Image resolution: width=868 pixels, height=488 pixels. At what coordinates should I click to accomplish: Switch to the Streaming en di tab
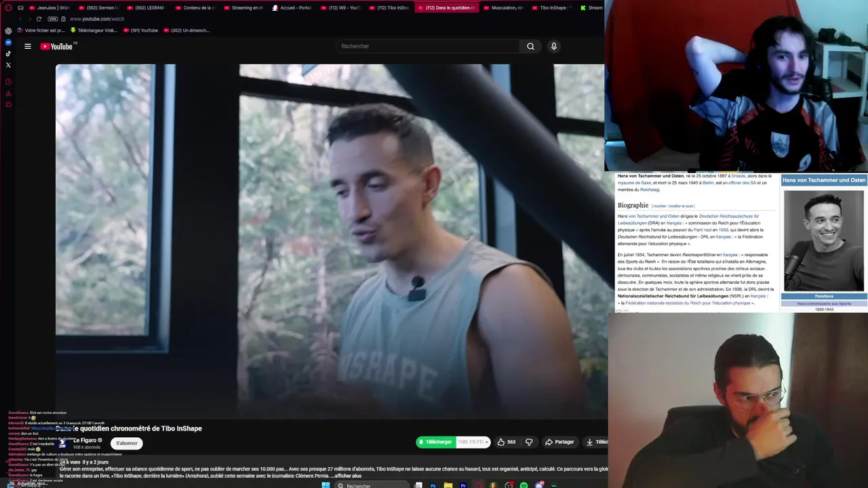(x=243, y=7)
